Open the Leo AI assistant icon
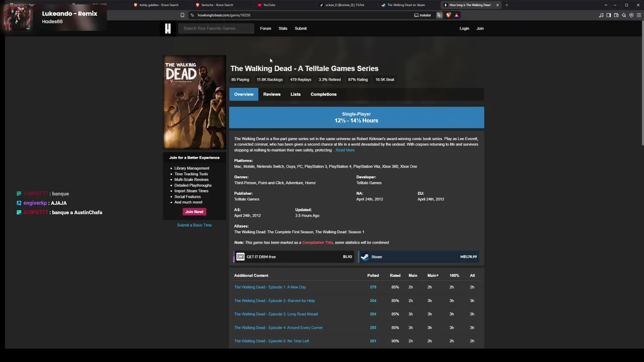Image resolution: width=644 pixels, height=362 pixels. [x=623, y=15]
